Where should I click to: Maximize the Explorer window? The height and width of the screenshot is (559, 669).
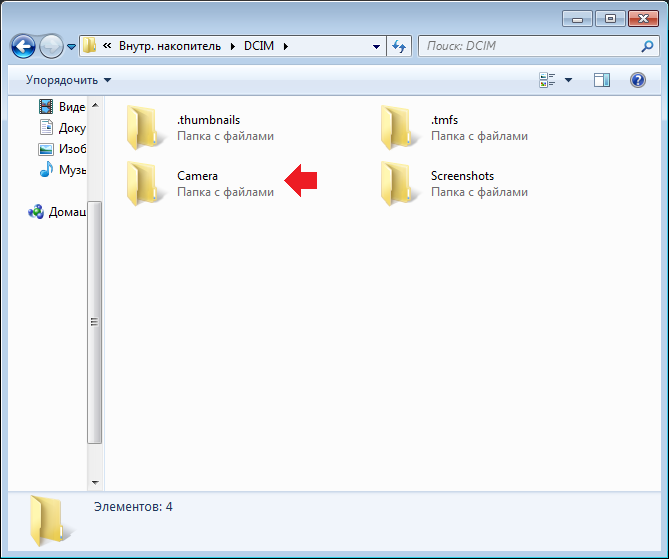point(610,19)
